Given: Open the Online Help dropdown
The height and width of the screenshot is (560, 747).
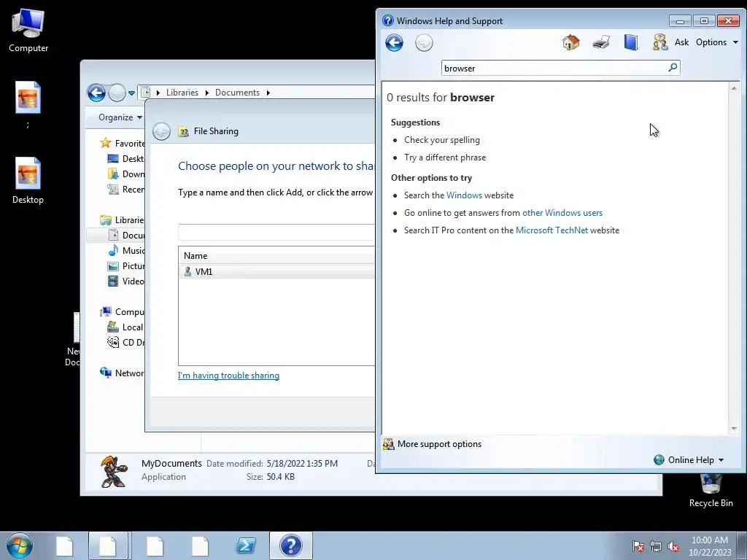Looking at the screenshot, I should [x=689, y=460].
